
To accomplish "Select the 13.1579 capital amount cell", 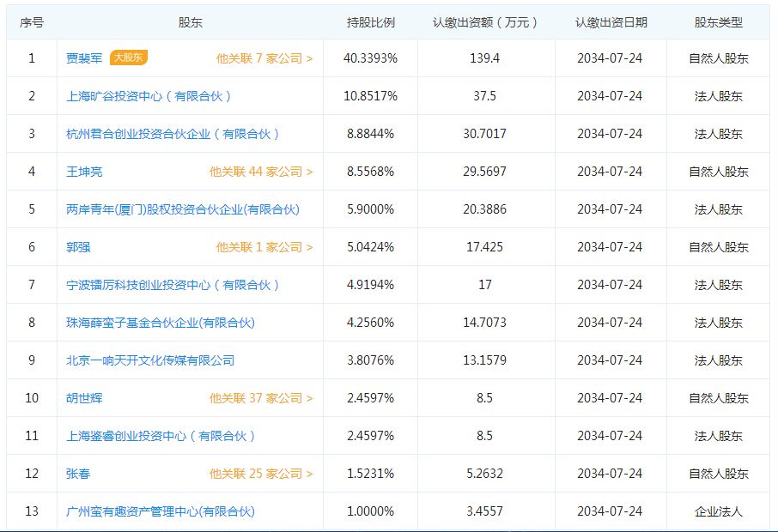I will pyautogui.click(x=485, y=360).
